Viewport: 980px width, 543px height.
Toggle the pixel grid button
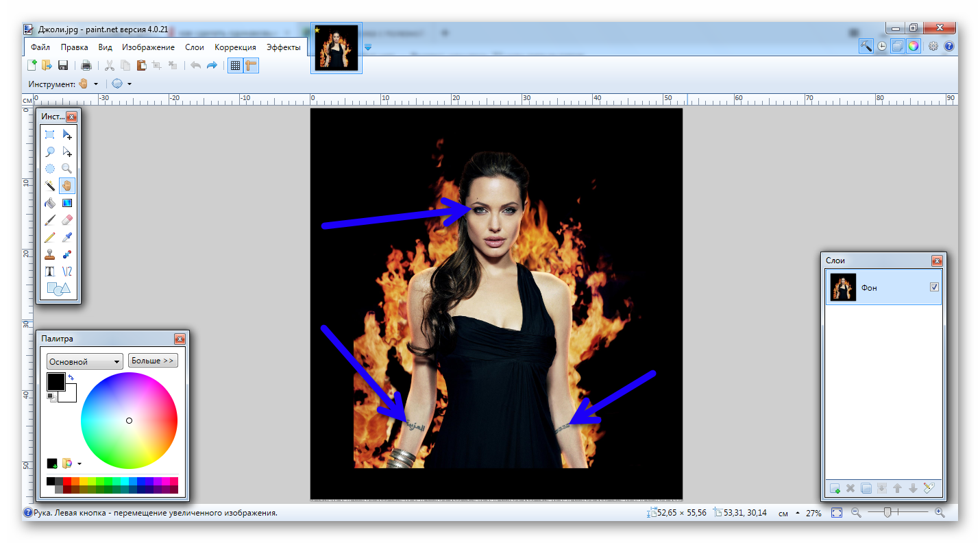pyautogui.click(x=235, y=66)
